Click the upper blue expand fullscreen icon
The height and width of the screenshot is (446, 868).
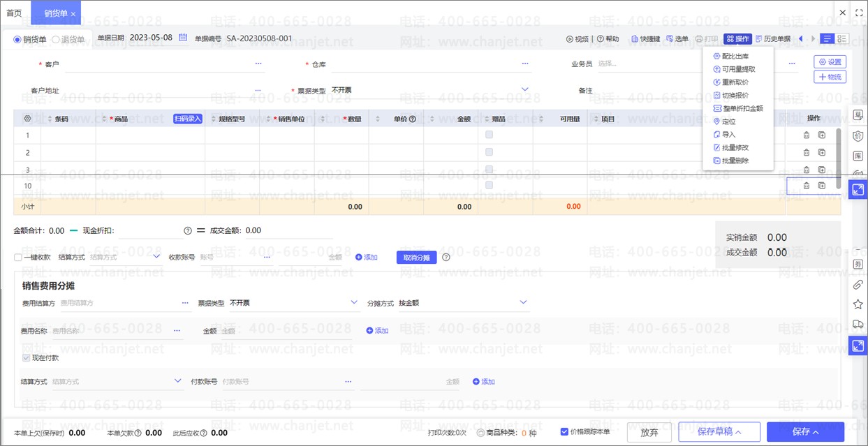coord(858,189)
